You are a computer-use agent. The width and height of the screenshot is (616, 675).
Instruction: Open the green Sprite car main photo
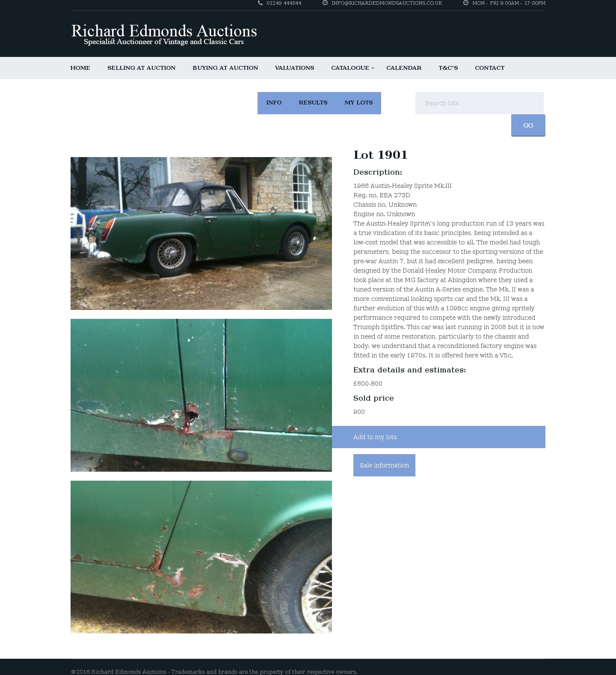coord(201,233)
